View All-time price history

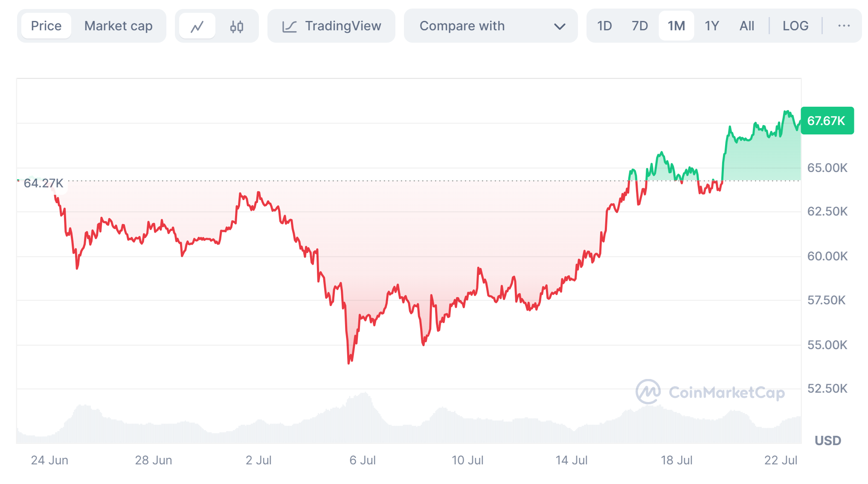pyautogui.click(x=746, y=26)
